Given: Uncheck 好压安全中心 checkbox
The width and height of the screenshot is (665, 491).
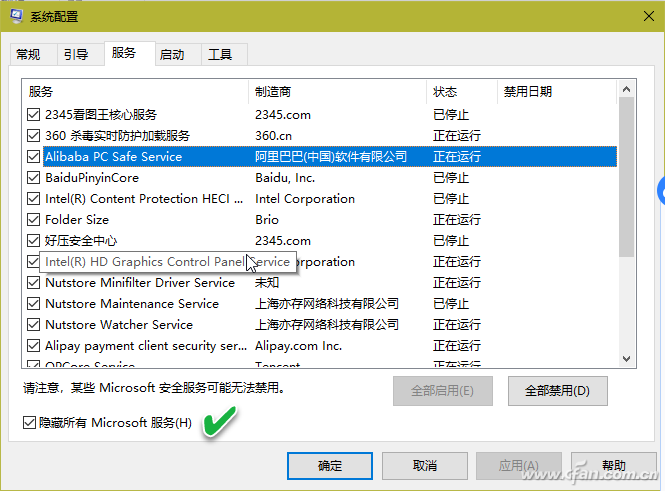Looking at the screenshot, I should point(34,240).
